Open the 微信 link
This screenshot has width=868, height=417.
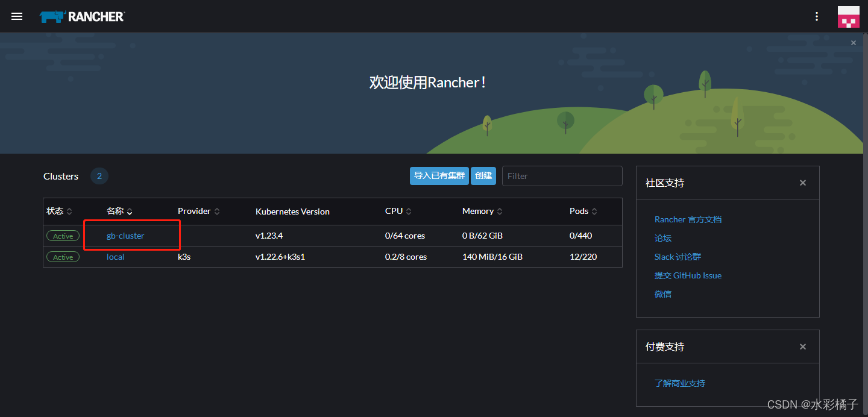click(662, 294)
